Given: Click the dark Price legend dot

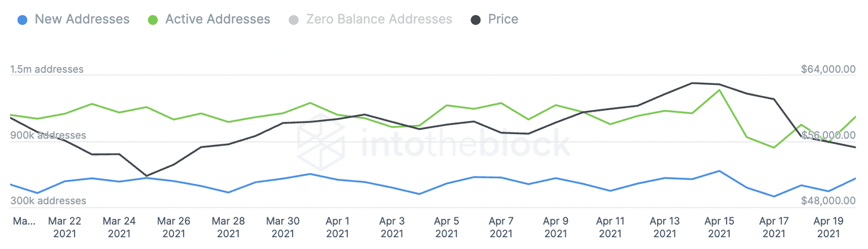Looking at the screenshot, I should [x=476, y=20].
